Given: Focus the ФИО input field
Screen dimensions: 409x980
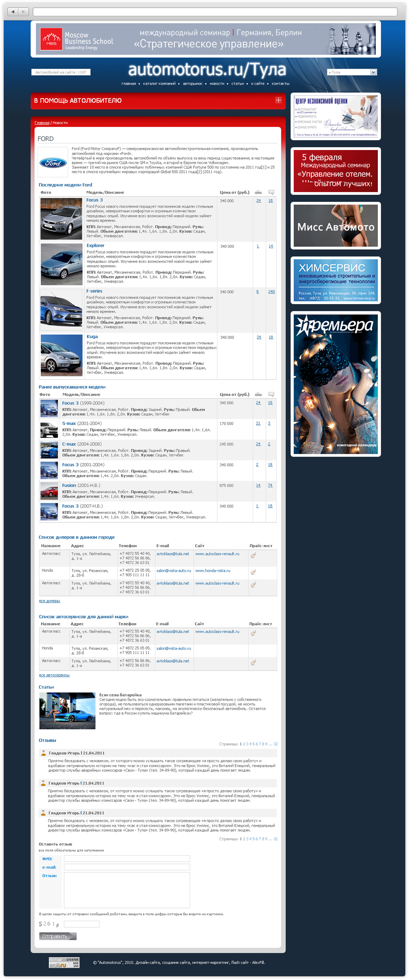Looking at the screenshot, I should coord(127,859).
